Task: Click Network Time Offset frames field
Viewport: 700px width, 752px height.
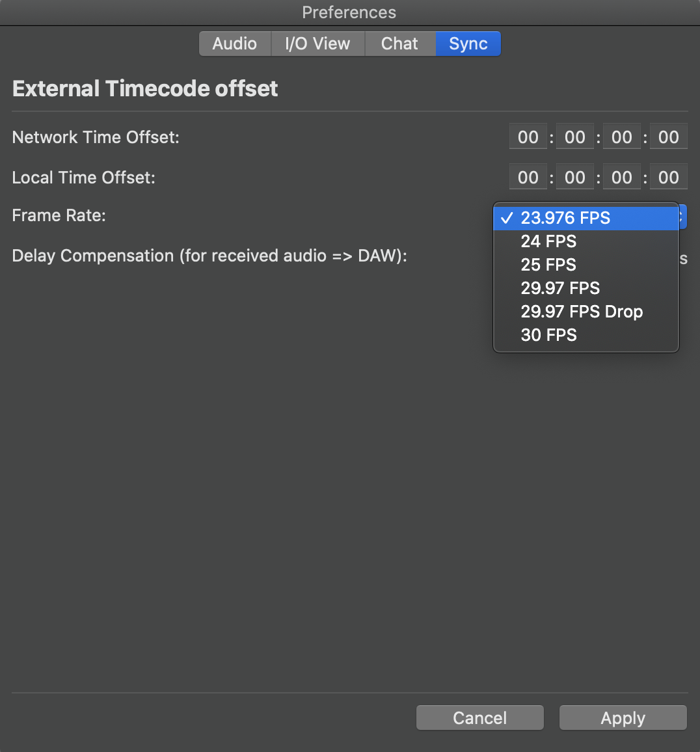Action: click(669, 137)
